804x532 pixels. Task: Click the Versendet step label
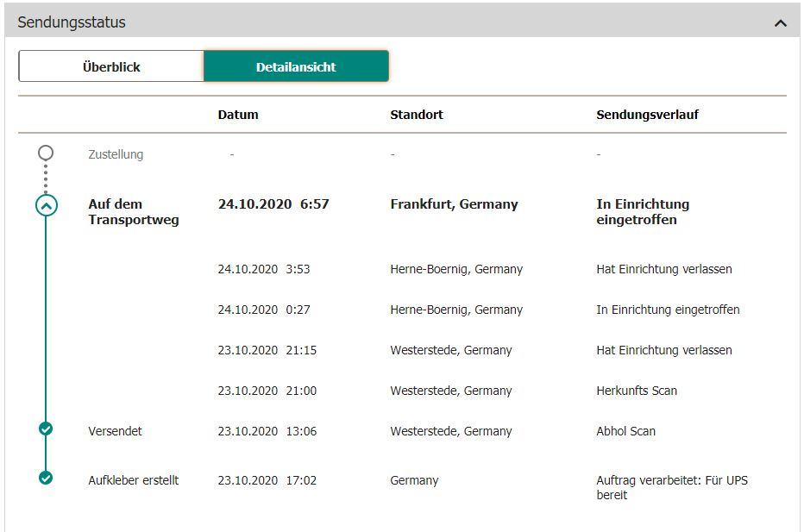(x=115, y=431)
